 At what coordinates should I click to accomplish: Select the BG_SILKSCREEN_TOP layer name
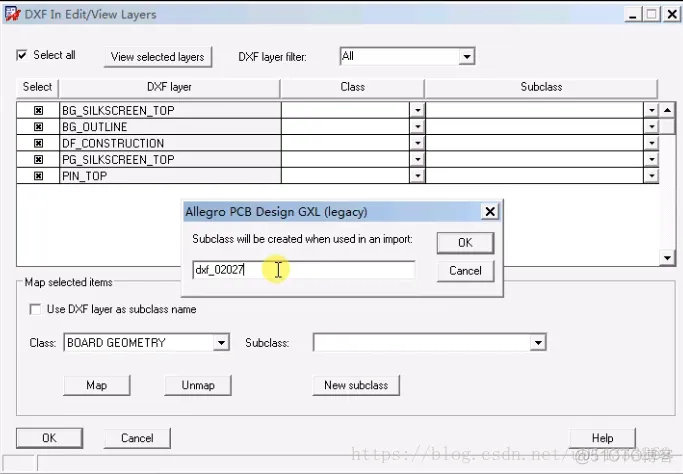click(x=118, y=111)
